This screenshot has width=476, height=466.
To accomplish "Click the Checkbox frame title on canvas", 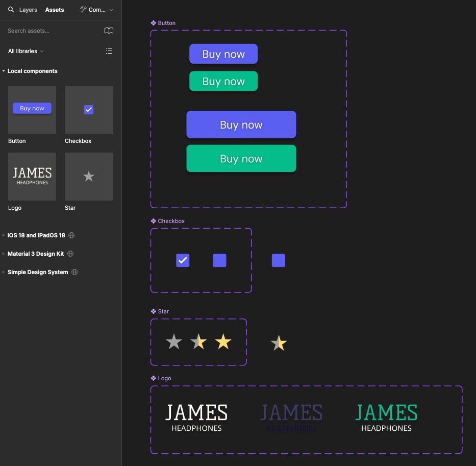I will click(171, 221).
